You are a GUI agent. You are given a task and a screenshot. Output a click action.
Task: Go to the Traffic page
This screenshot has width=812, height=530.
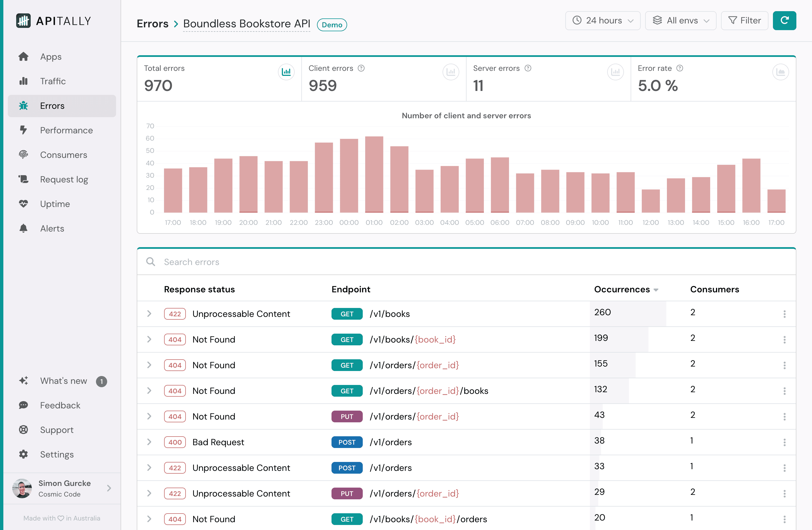coord(62,81)
